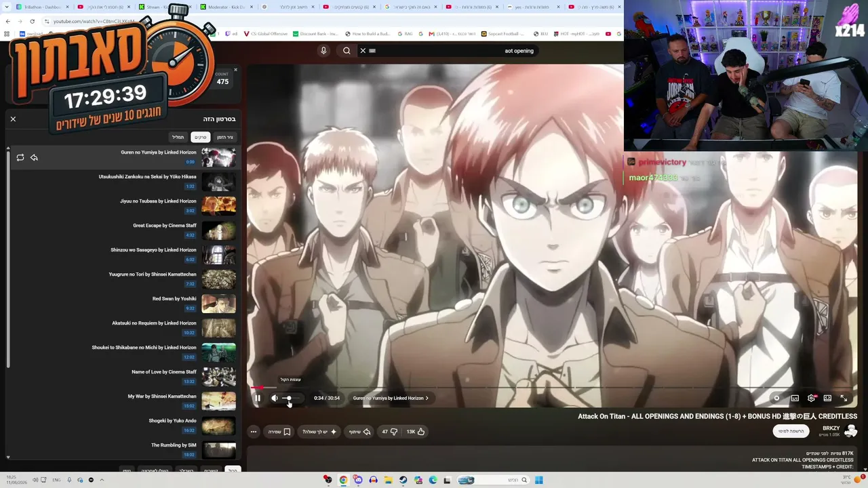Open Steam from the taskbar
The width and height of the screenshot is (868, 488).
[403, 481]
